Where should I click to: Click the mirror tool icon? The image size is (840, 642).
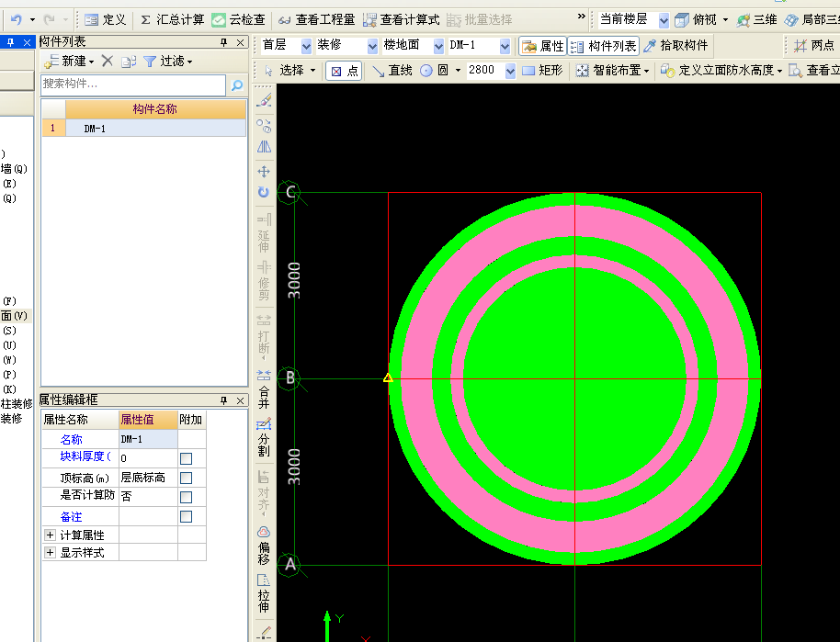click(x=264, y=147)
